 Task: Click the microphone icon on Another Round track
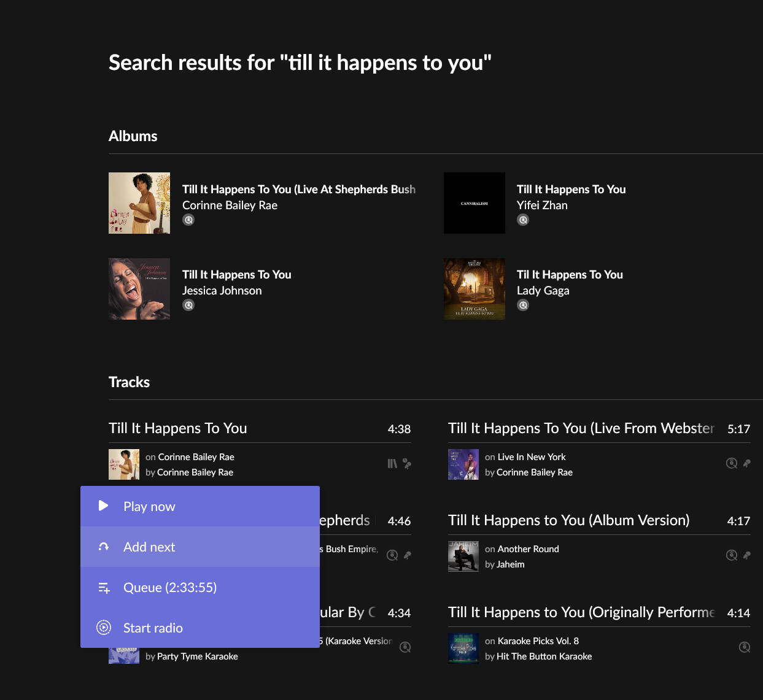click(x=746, y=555)
